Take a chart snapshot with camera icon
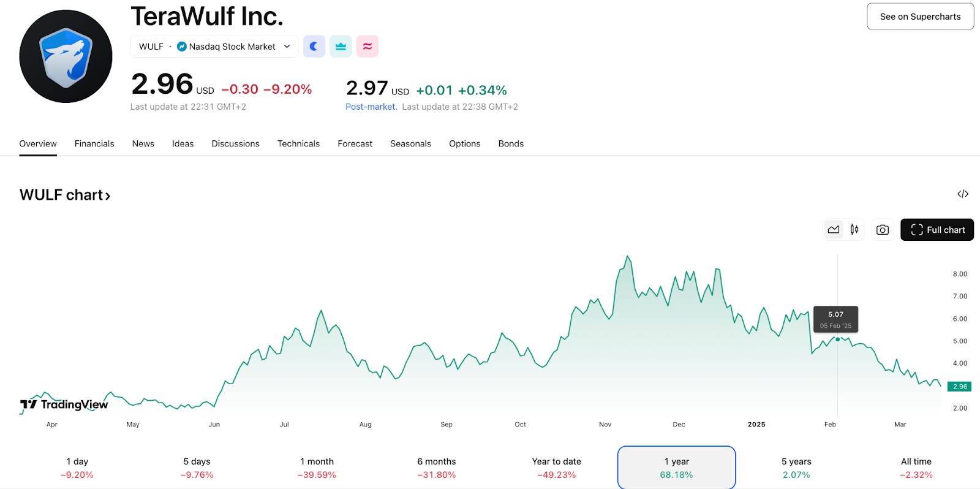This screenshot has height=489, width=980. click(883, 230)
